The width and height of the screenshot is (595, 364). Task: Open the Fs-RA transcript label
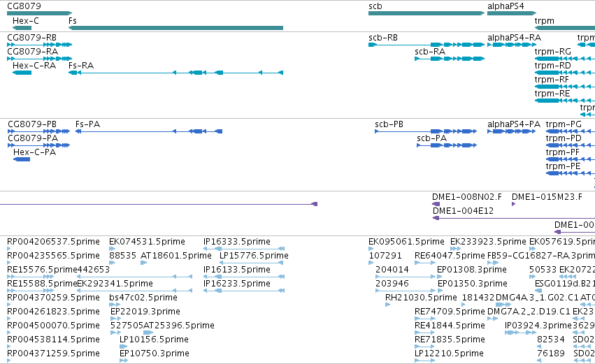[81, 66]
